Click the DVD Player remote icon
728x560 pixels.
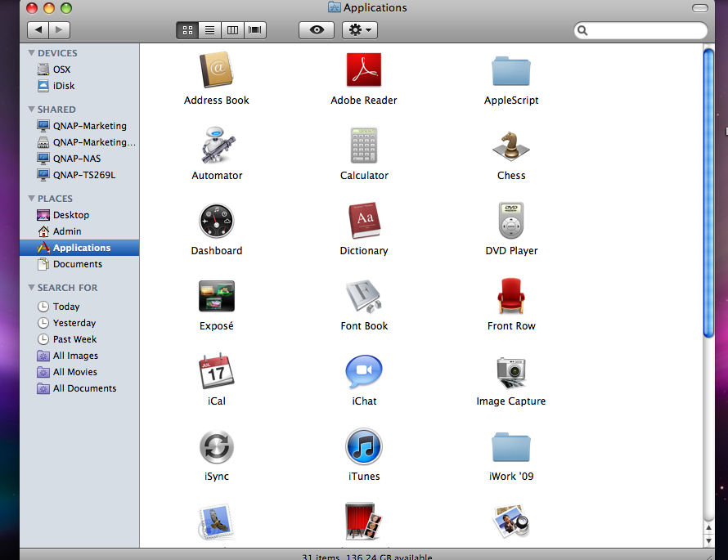click(x=510, y=221)
